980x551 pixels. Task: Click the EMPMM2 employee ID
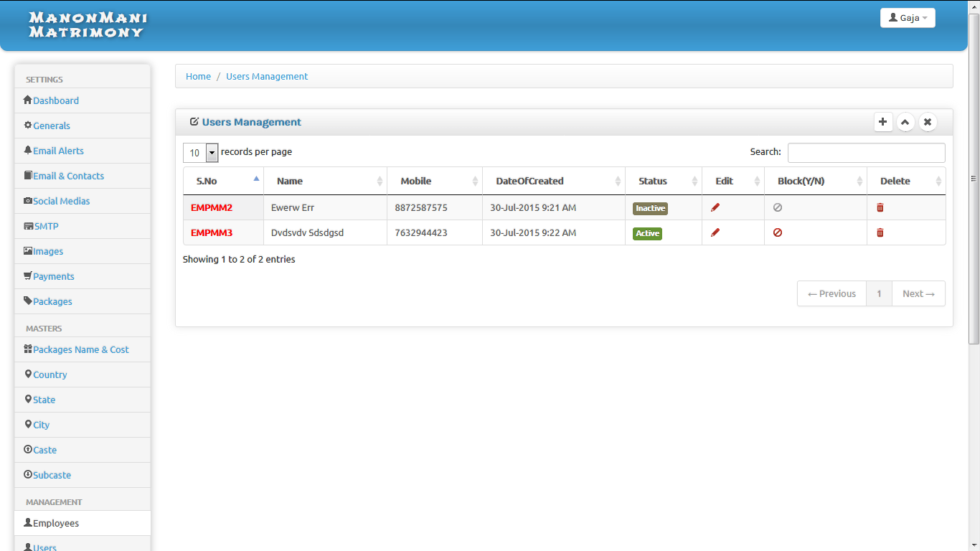tap(212, 207)
